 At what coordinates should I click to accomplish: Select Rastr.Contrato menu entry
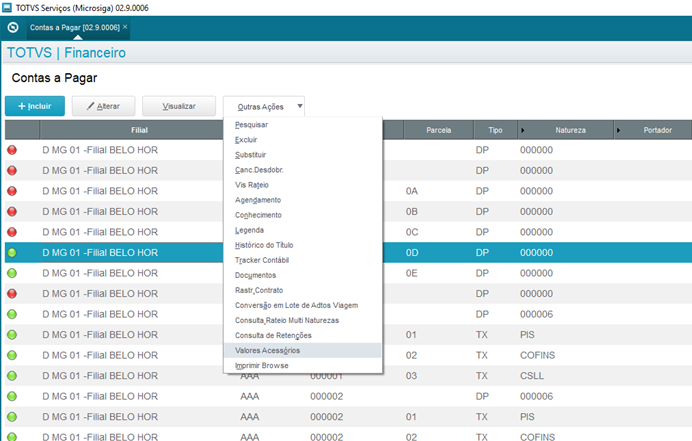pyautogui.click(x=259, y=290)
